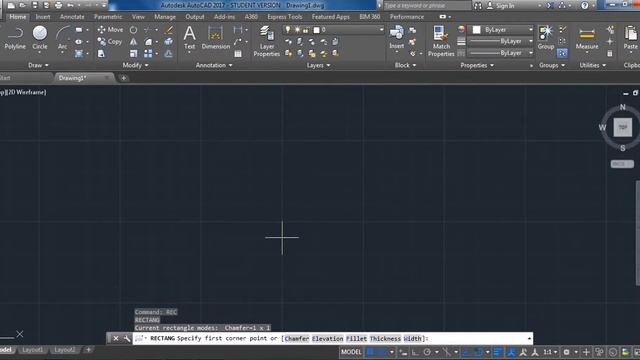Click Match Properties tool
640x360 pixels.
click(441, 41)
